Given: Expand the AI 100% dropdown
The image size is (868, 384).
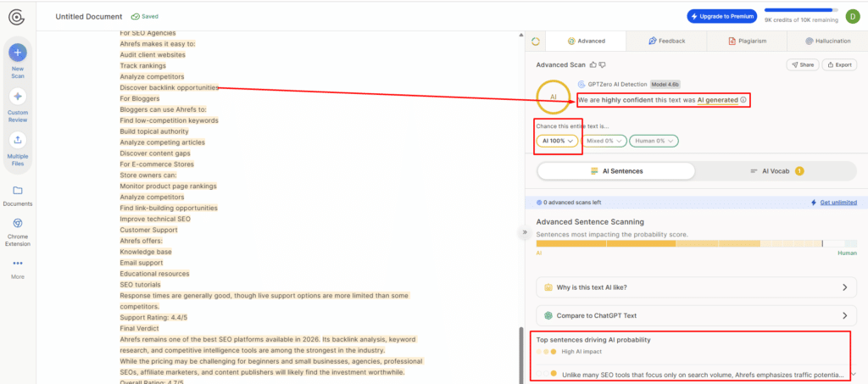Looking at the screenshot, I should tap(558, 141).
